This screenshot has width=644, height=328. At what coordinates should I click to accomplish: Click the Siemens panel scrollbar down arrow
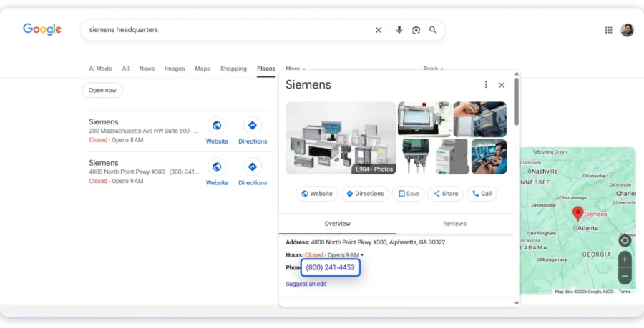[x=517, y=303]
